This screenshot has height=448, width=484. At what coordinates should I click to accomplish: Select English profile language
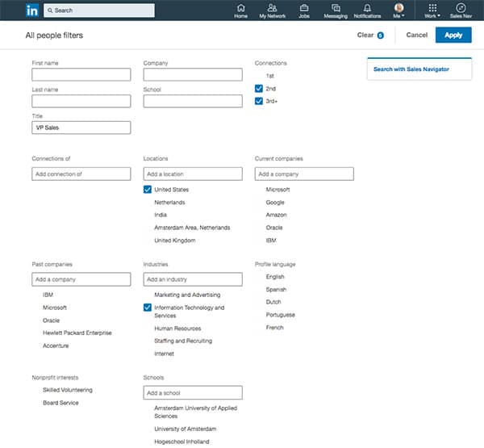[x=275, y=277]
